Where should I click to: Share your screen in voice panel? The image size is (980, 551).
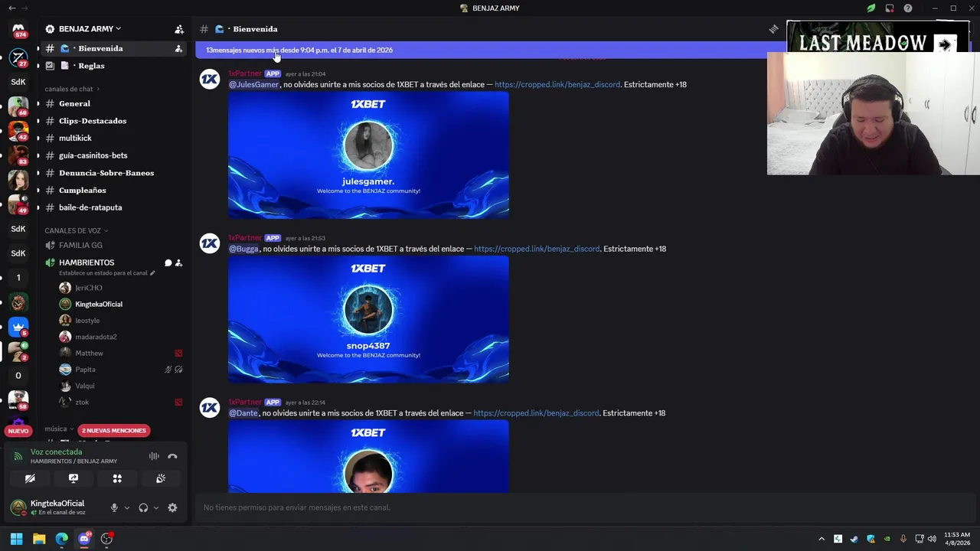tap(73, 478)
